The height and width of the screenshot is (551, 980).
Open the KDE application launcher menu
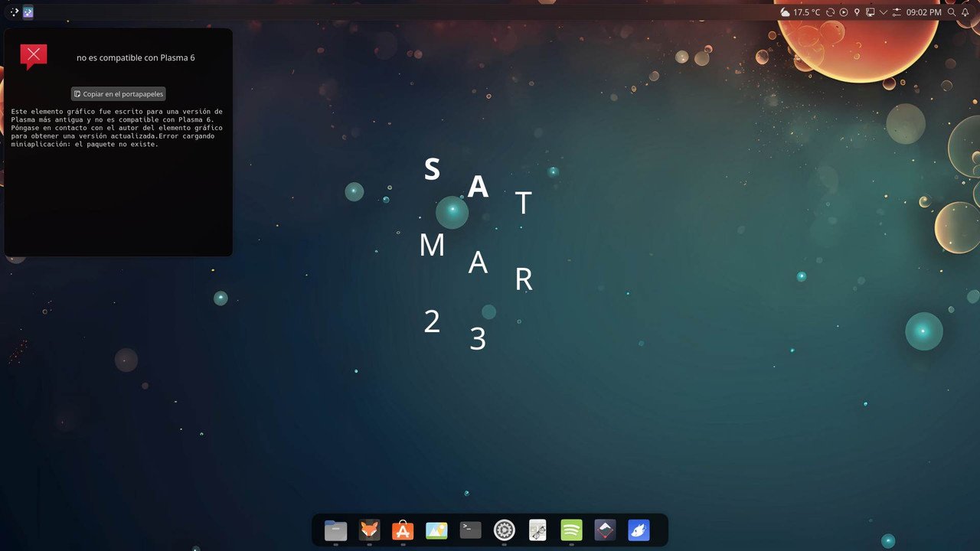click(14, 12)
